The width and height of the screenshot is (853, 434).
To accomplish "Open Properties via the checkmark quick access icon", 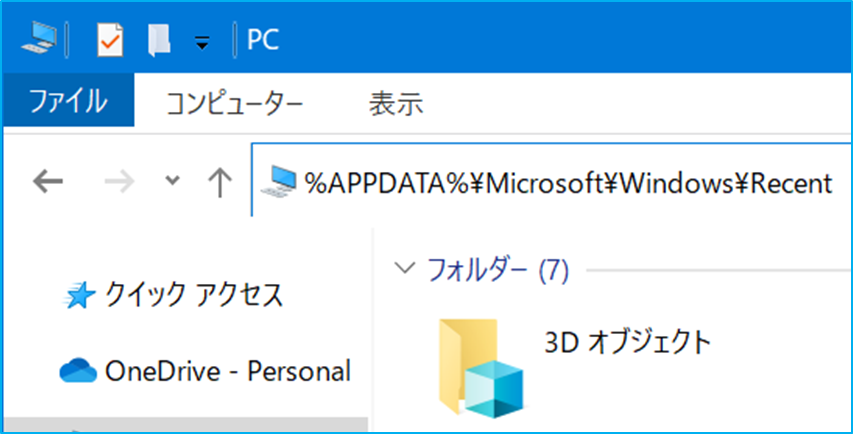I will 110,39.
